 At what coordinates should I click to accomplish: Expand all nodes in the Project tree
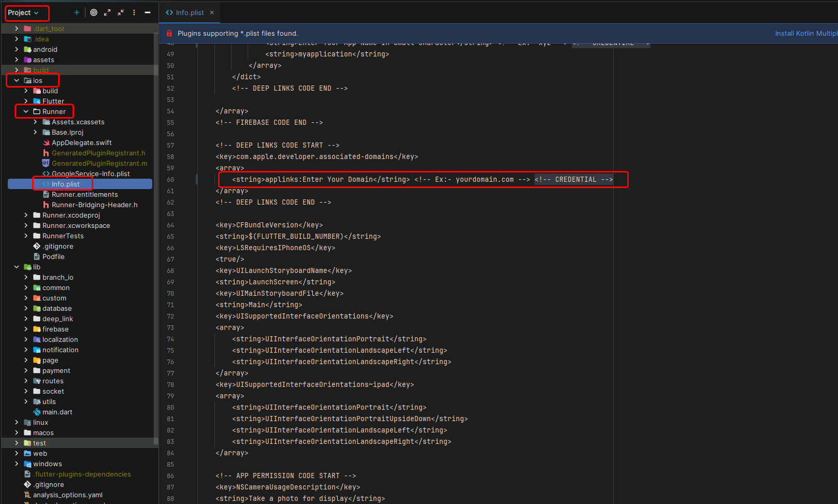pos(107,12)
